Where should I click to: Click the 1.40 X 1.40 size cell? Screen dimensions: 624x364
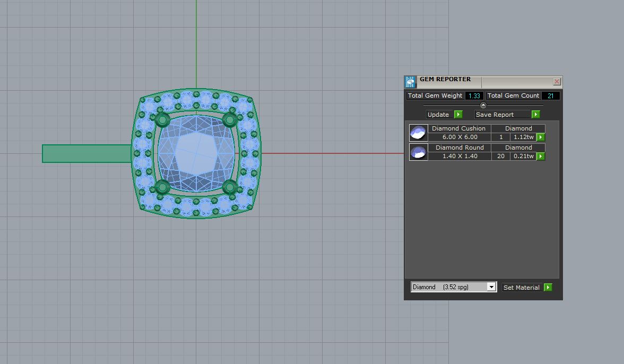pyautogui.click(x=460, y=157)
